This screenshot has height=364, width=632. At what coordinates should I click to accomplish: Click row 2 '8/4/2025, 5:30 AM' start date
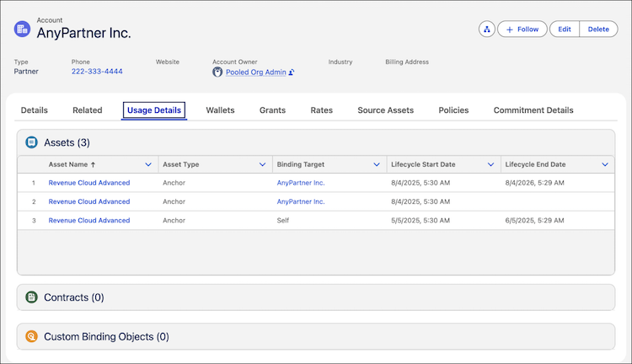(420, 201)
